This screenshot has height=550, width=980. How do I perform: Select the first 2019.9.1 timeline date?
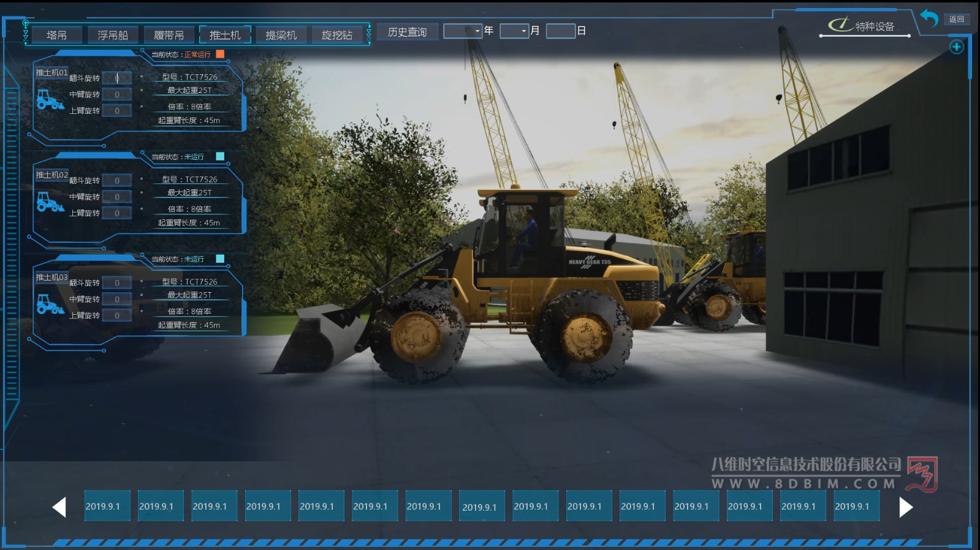[103, 506]
